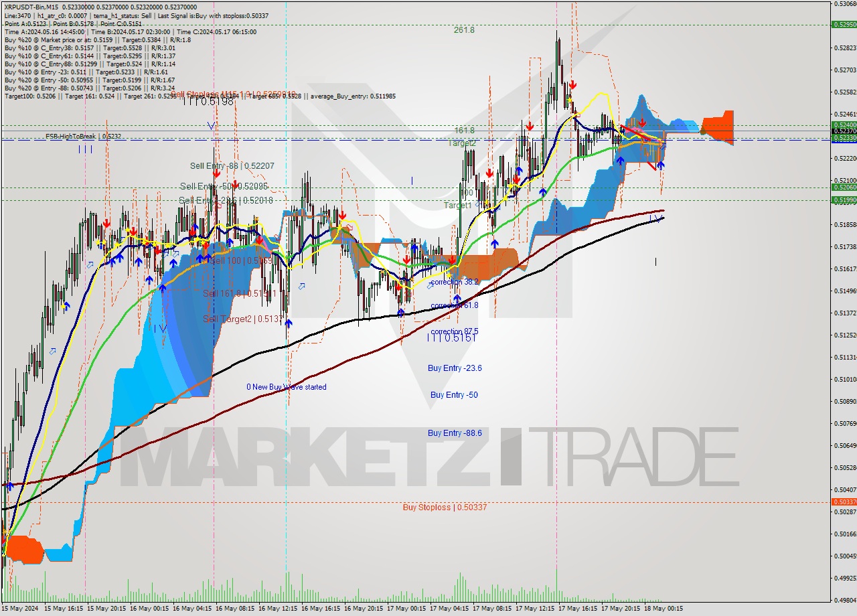The width and height of the screenshot is (857, 616).
Task: Click the orange 0.50337 stoploss price tag
Action: 844,502
